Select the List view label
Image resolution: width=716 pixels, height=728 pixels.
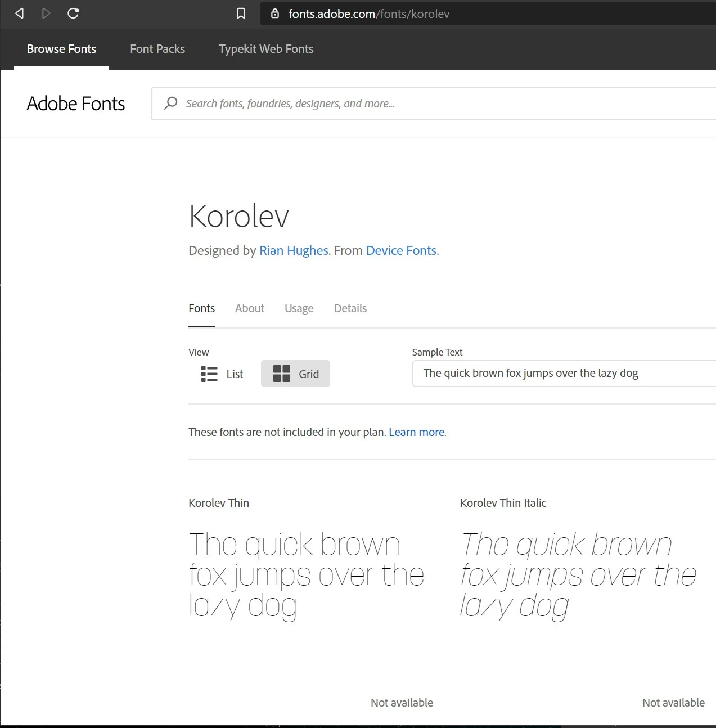pos(235,374)
